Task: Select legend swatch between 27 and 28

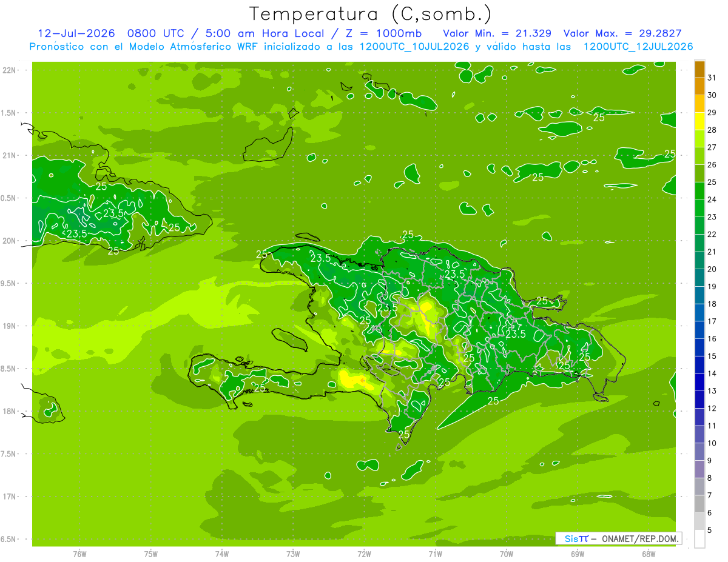Action: [x=699, y=139]
